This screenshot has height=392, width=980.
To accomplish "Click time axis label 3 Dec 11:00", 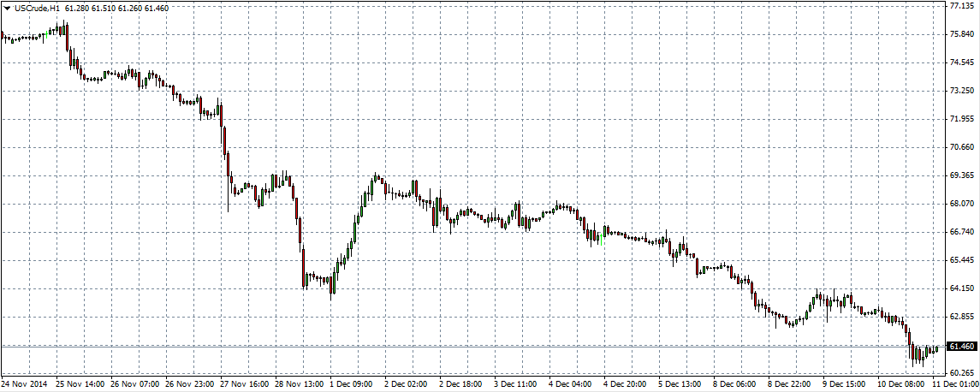I will point(515,384).
